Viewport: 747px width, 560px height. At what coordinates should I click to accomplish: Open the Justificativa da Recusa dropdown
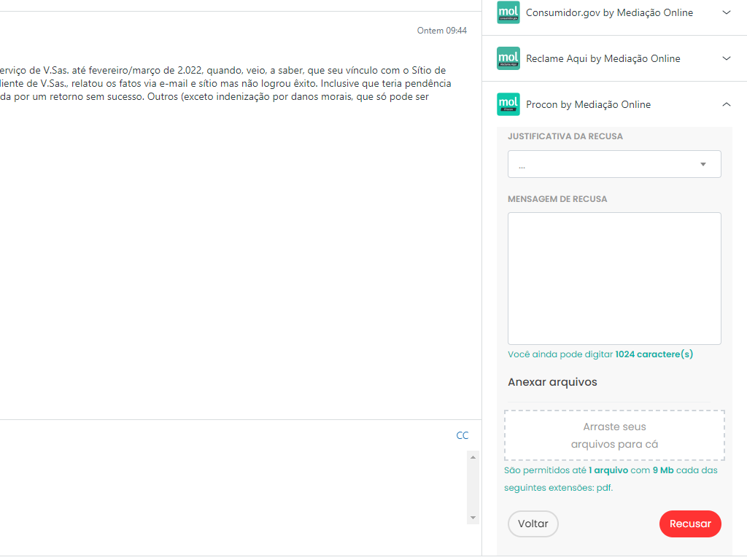tap(614, 163)
